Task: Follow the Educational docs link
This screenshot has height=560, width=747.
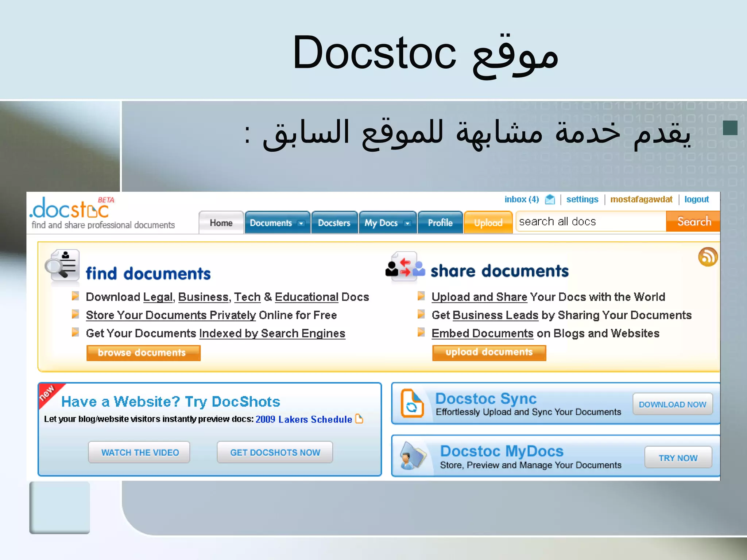Action: (x=306, y=297)
